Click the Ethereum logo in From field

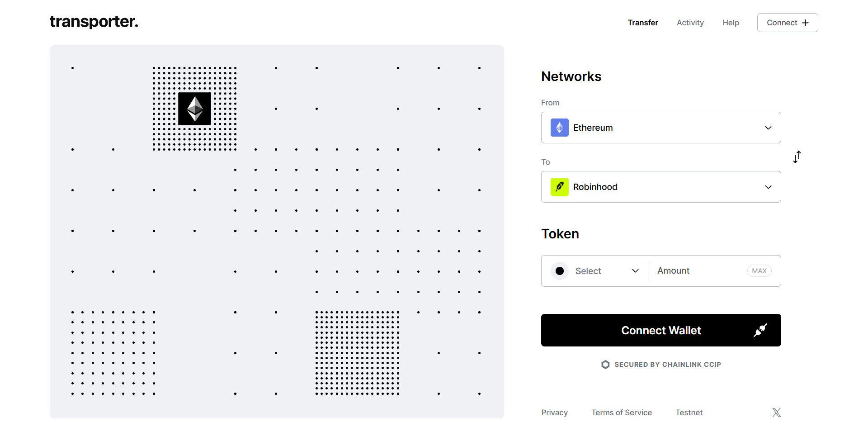tap(559, 128)
